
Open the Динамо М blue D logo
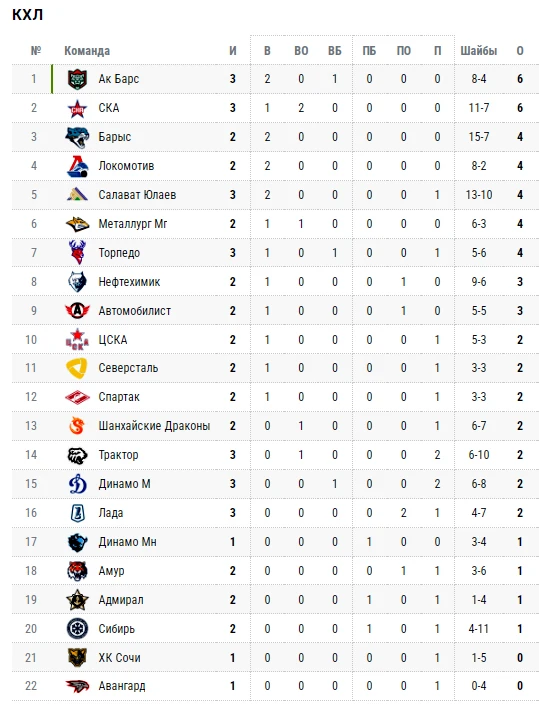coord(77,484)
